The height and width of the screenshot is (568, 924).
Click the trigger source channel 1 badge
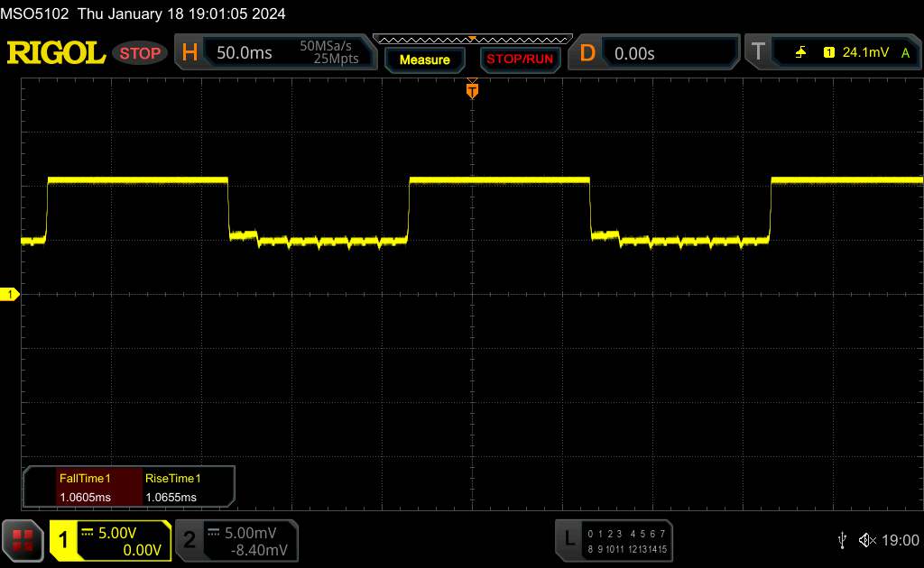click(828, 53)
